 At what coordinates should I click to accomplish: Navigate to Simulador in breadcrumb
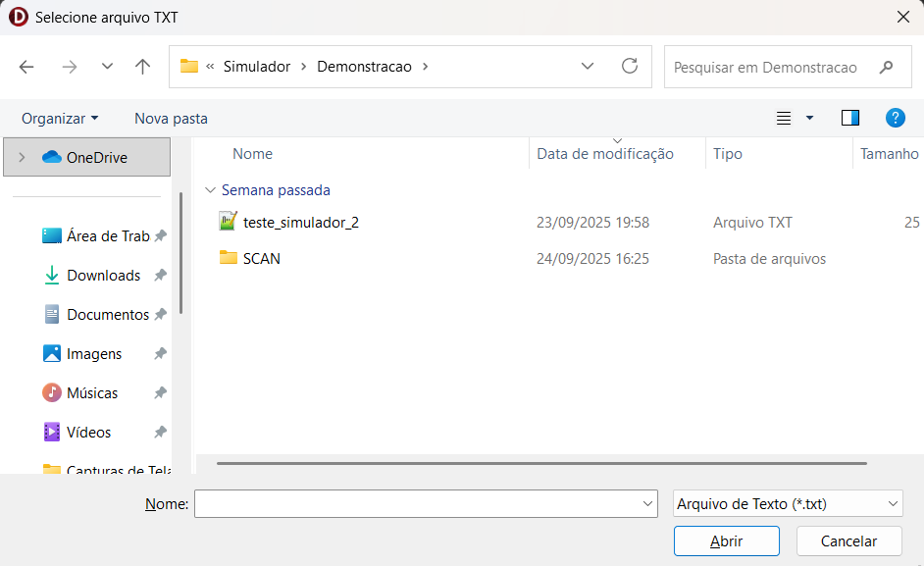(256, 67)
